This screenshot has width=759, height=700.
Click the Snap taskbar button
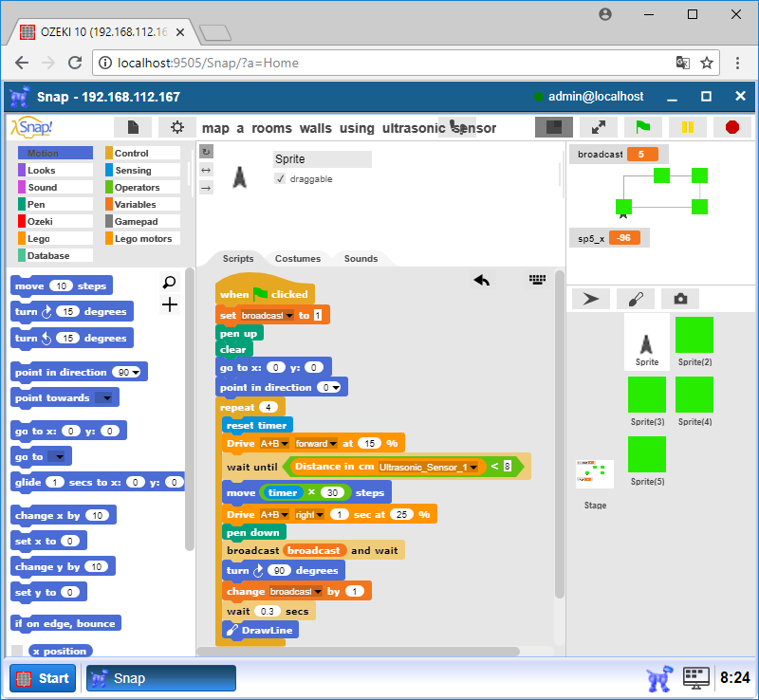pos(161,678)
